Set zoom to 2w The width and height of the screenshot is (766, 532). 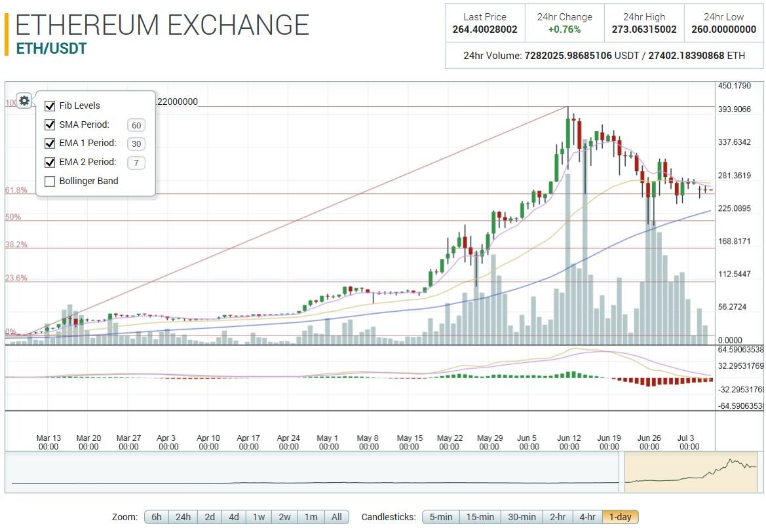tap(285, 517)
